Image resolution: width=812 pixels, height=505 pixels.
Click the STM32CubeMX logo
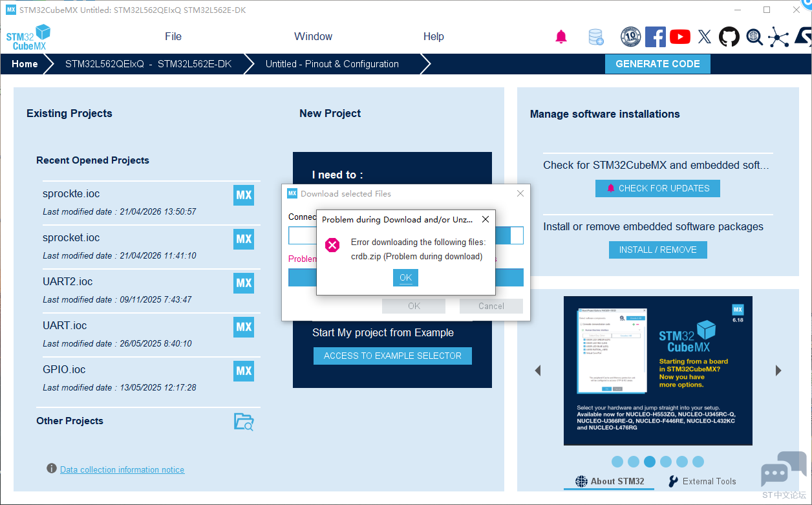click(28, 37)
